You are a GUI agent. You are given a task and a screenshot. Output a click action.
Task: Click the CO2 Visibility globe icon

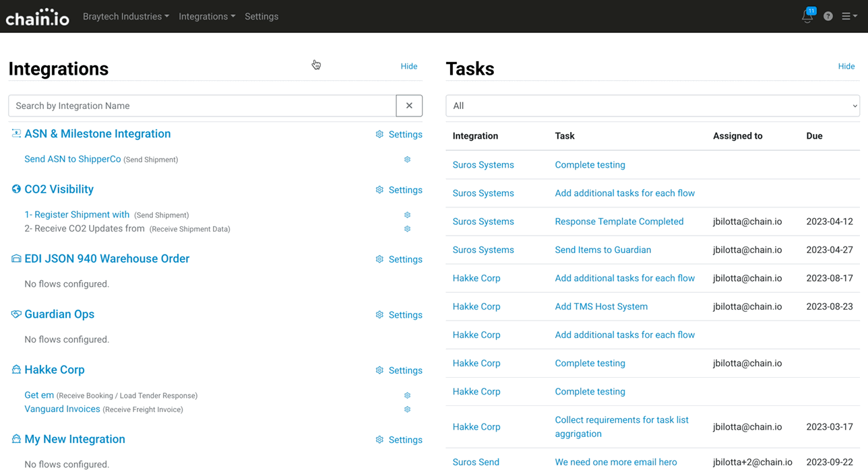pos(16,189)
